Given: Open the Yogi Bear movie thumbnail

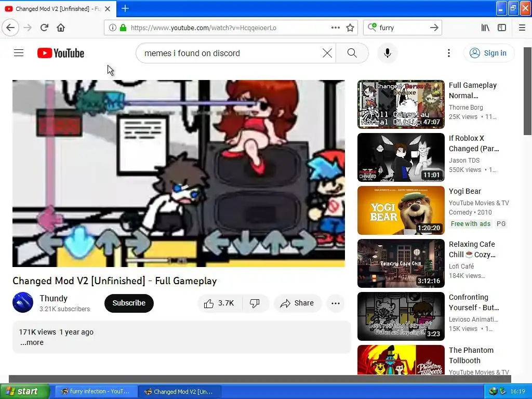Looking at the screenshot, I should point(401,210).
